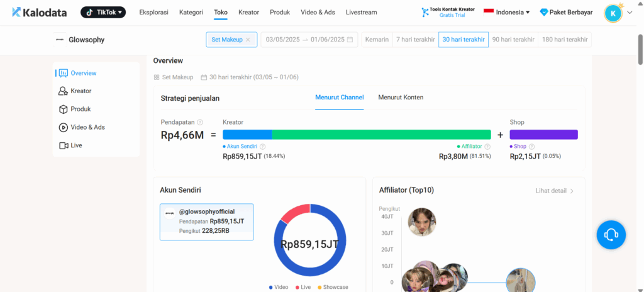Click the Produk box sidebar icon
Screen dimensions: 644x292
tap(64, 109)
